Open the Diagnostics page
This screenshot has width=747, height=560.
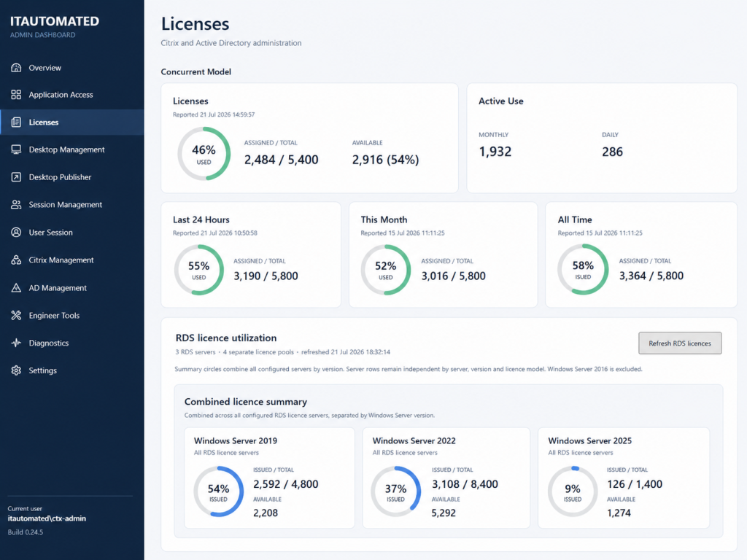pyautogui.click(x=72, y=343)
